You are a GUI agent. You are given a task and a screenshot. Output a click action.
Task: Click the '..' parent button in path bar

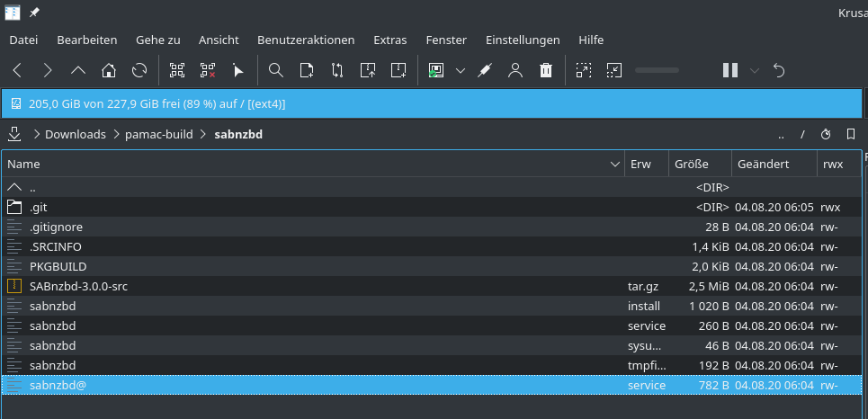point(781,135)
